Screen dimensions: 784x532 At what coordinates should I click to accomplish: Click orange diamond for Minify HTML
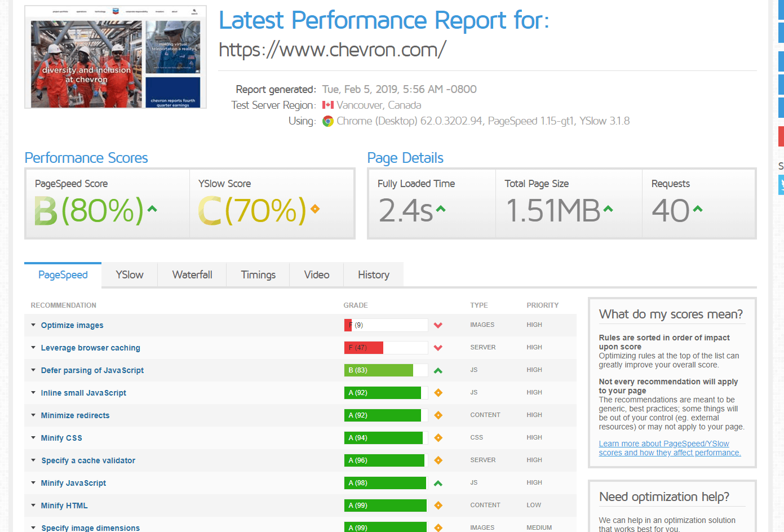coord(438,506)
